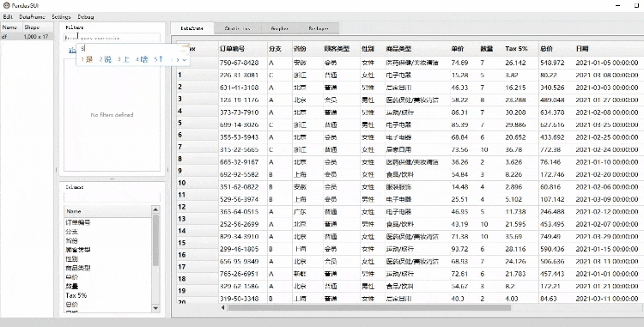
Task: Click scroll up arrow in column list
Action: 155,210
